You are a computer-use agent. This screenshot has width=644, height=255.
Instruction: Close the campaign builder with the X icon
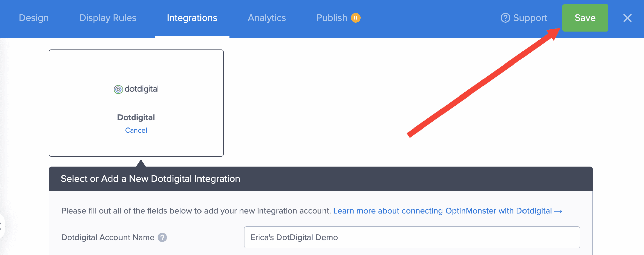point(627,18)
